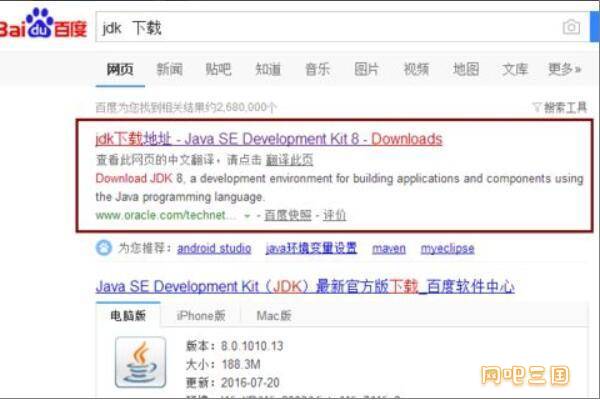600x400 pixels.
Task: Open camera image search icon
Action: tap(571, 27)
